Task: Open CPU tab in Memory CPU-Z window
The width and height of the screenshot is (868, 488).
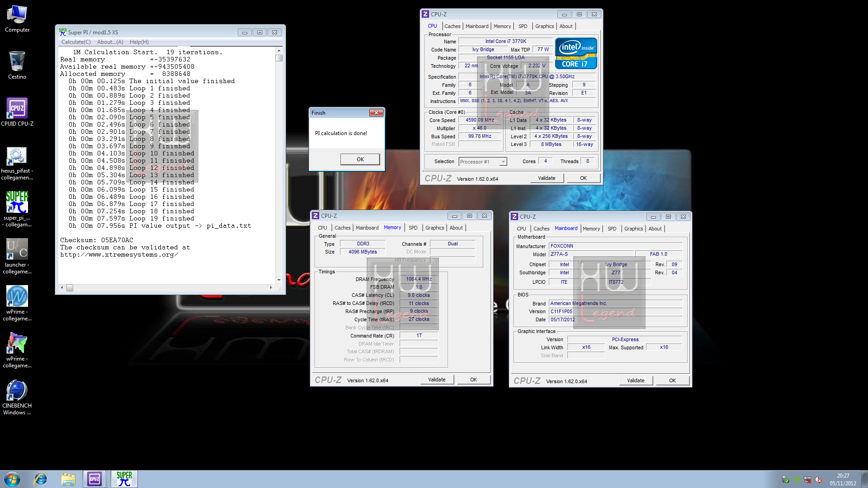Action: tap(322, 228)
